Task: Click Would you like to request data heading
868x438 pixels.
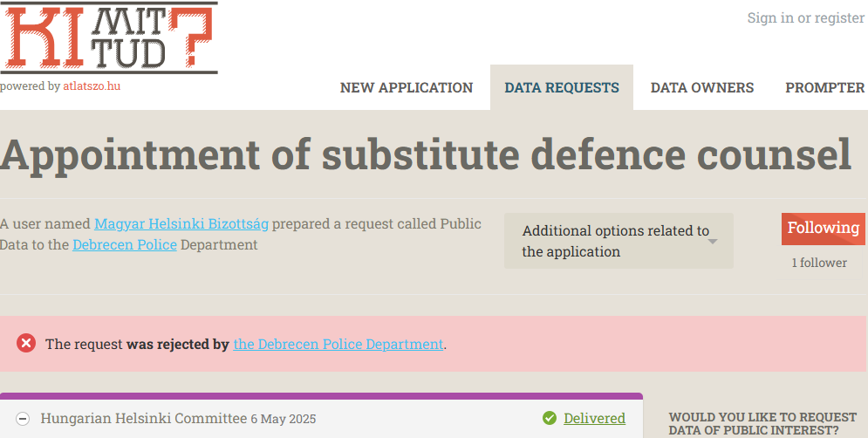Action: point(762,423)
